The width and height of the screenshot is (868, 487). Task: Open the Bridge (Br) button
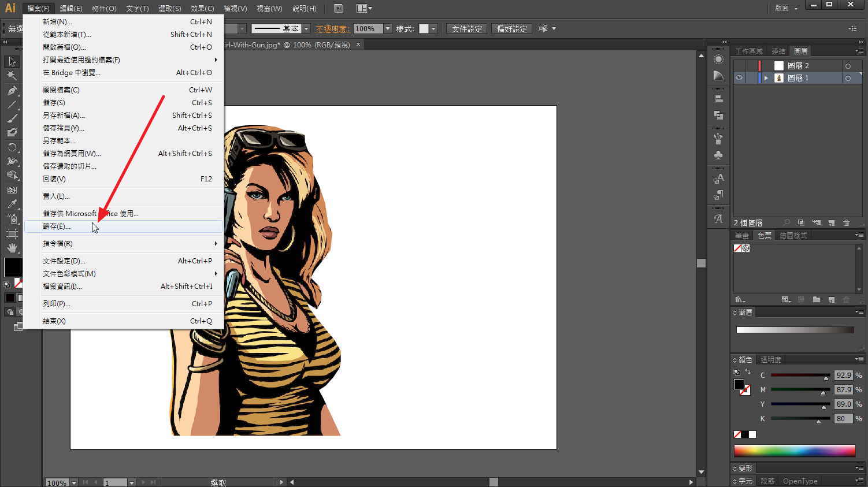[x=339, y=8]
